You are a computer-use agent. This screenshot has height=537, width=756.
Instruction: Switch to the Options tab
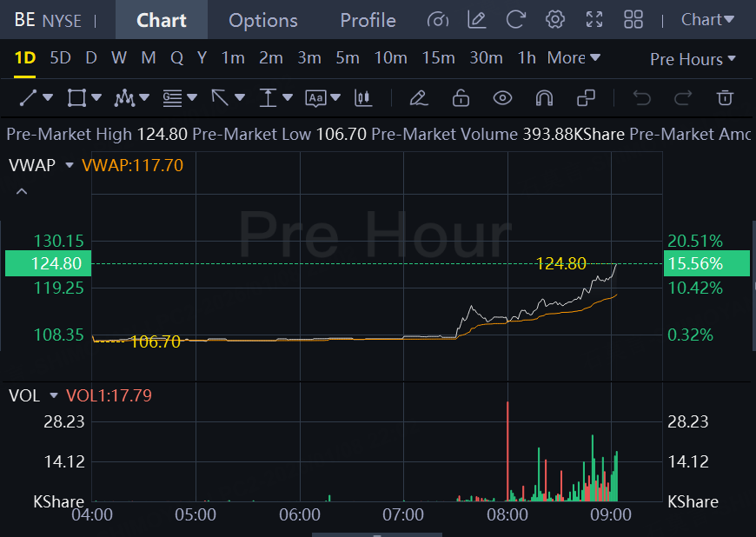[x=262, y=20]
